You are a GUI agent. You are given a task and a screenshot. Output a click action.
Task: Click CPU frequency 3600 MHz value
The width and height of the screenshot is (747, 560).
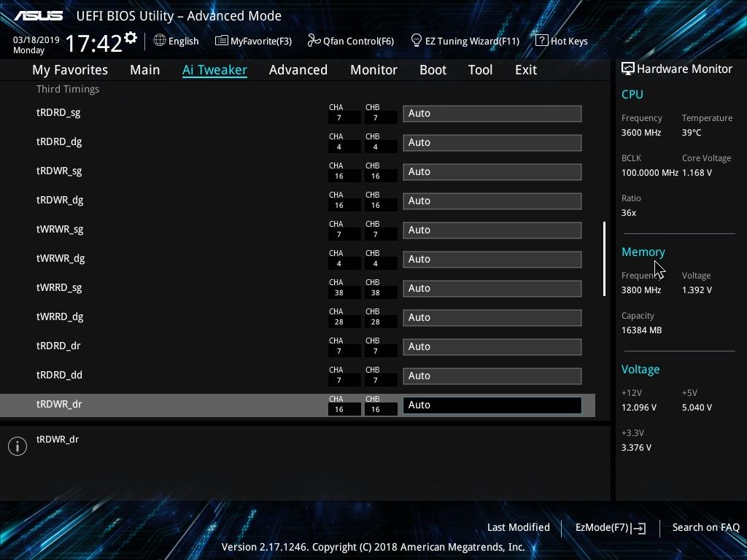coord(640,133)
